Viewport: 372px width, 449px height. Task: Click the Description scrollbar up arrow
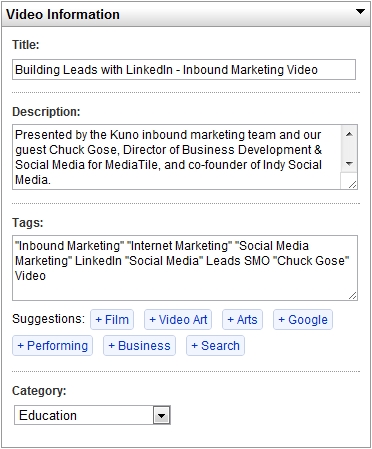349,134
